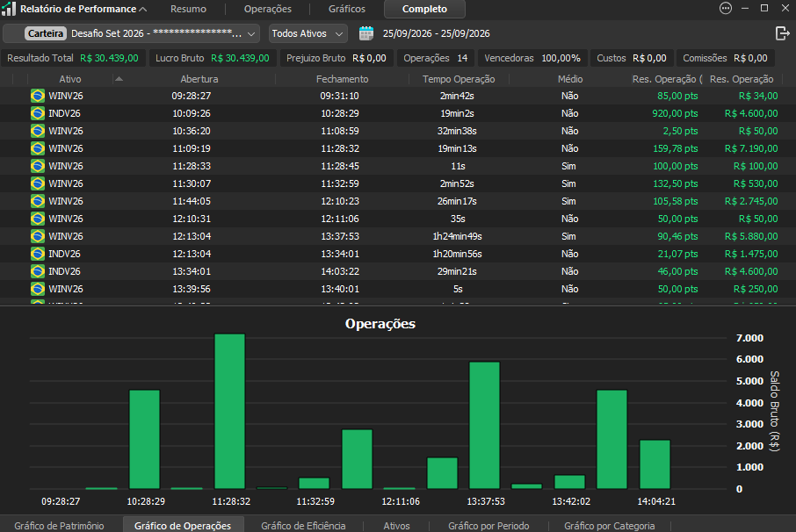Maximize the performance report window
796x532 pixels.
click(764, 8)
